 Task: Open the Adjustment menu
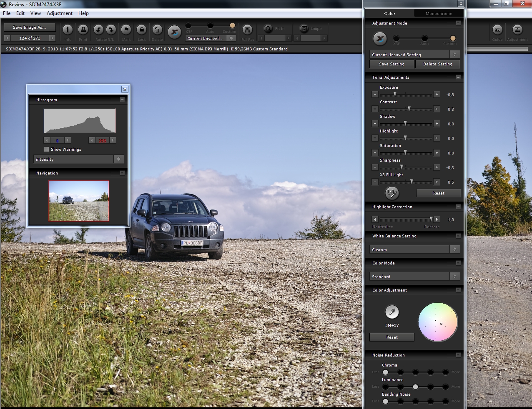point(59,13)
